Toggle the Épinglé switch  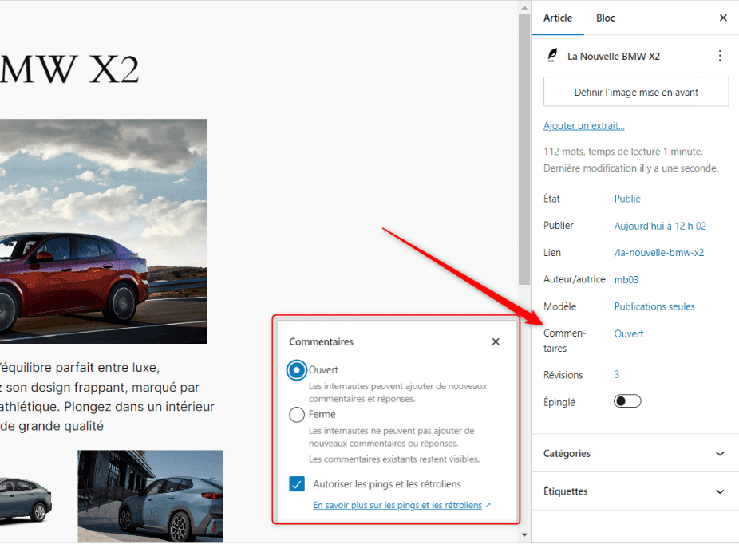[627, 401]
